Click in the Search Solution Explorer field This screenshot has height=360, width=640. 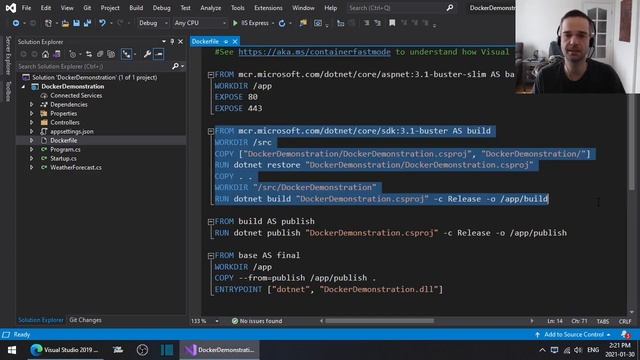[94, 66]
